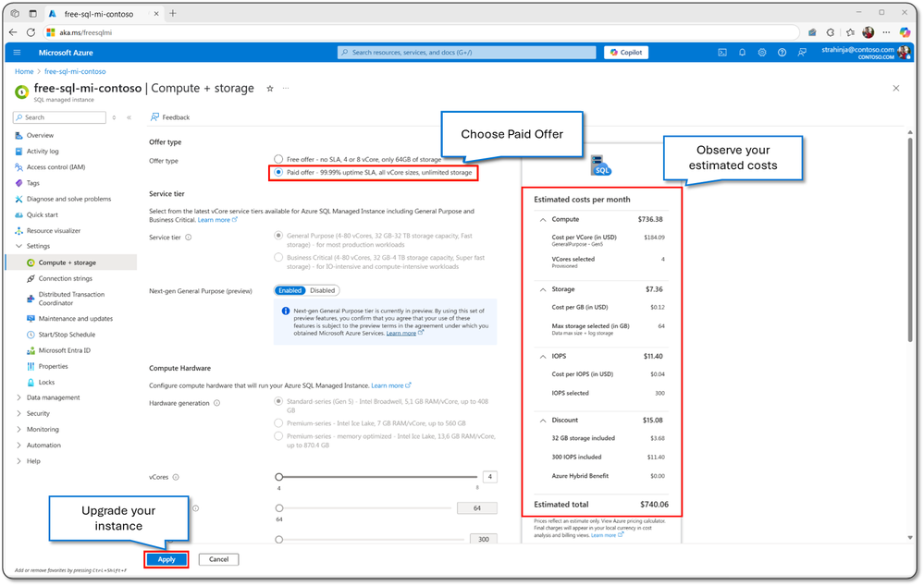Expand the Help section
The height and width of the screenshot is (586, 924).
pyautogui.click(x=18, y=461)
